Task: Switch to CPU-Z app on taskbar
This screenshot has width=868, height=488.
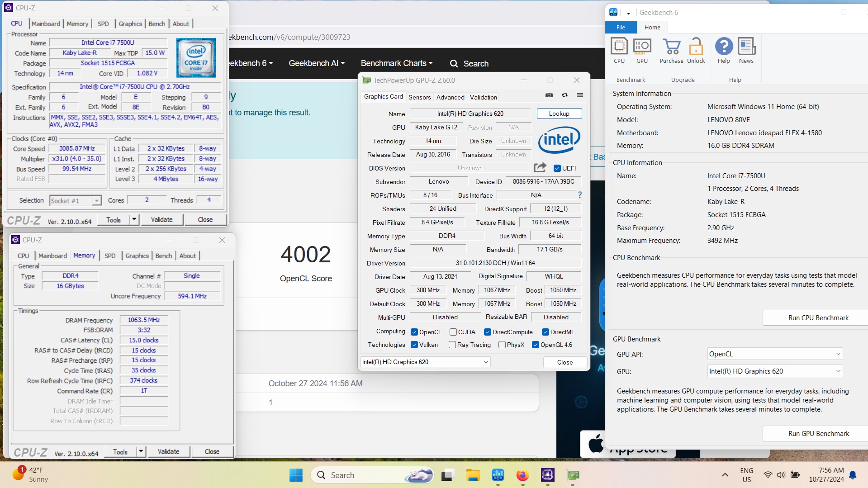Action: (547, 475)
